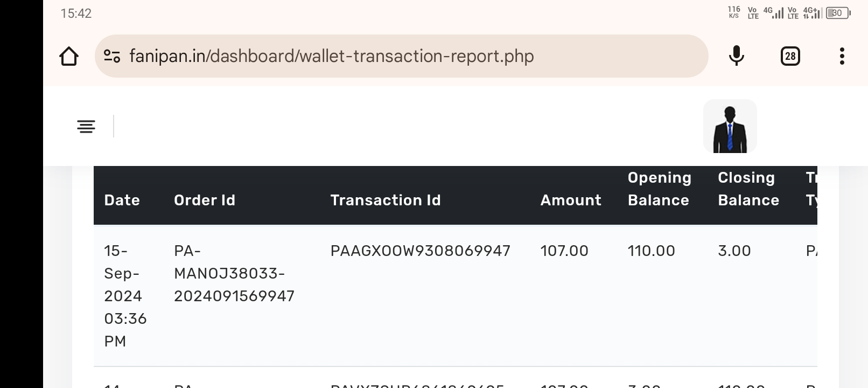The height and width of the screenshot is (388, 868).
Task: Click the 107.00 amount cell
Action: pyautogui.click(x=564, y=251)
